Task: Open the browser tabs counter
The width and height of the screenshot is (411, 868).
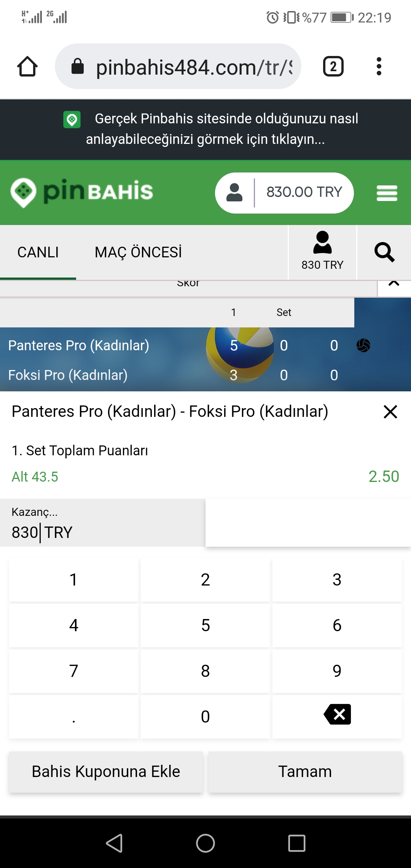Action: [x=333, y=67]
